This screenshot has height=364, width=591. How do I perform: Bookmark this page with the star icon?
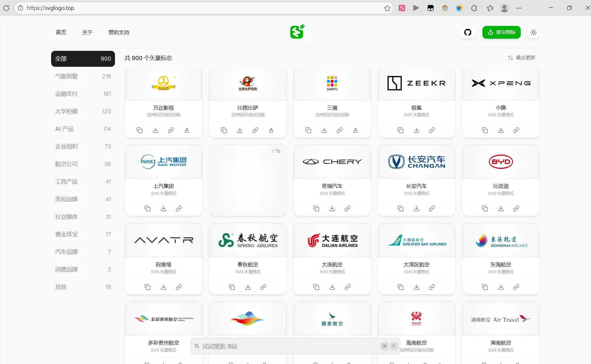[x=387, y=8]
